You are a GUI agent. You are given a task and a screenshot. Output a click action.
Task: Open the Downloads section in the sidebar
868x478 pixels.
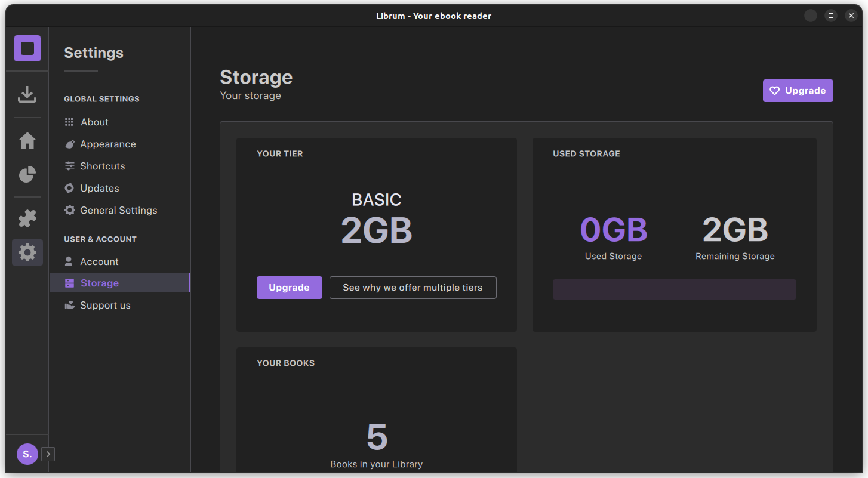click(x=27, y=94)
